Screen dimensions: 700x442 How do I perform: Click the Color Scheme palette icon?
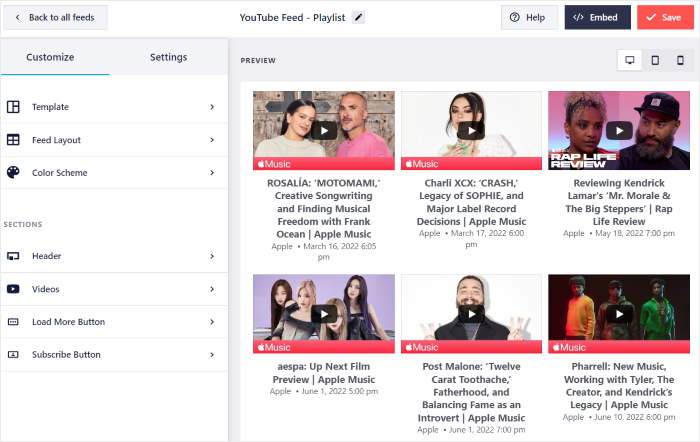coord(13,172)
